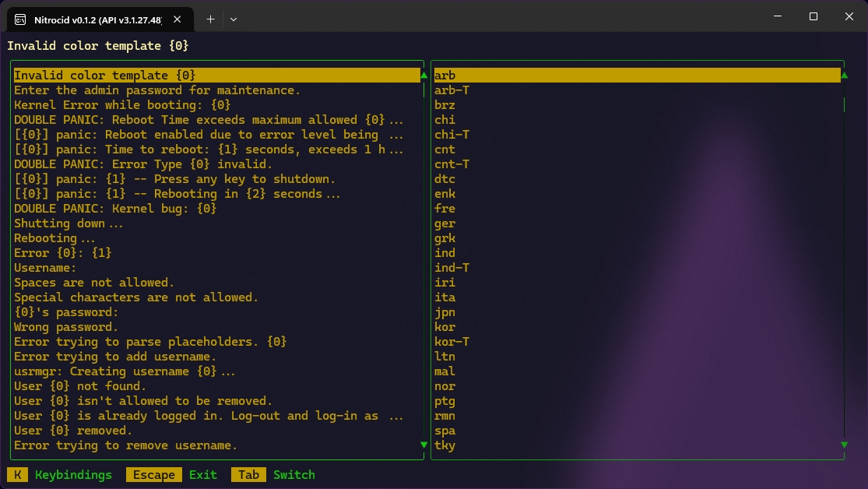Choose the 'spa' language in list
The height and width of the screenshot is (489, 868).
(x=445, y=431)
